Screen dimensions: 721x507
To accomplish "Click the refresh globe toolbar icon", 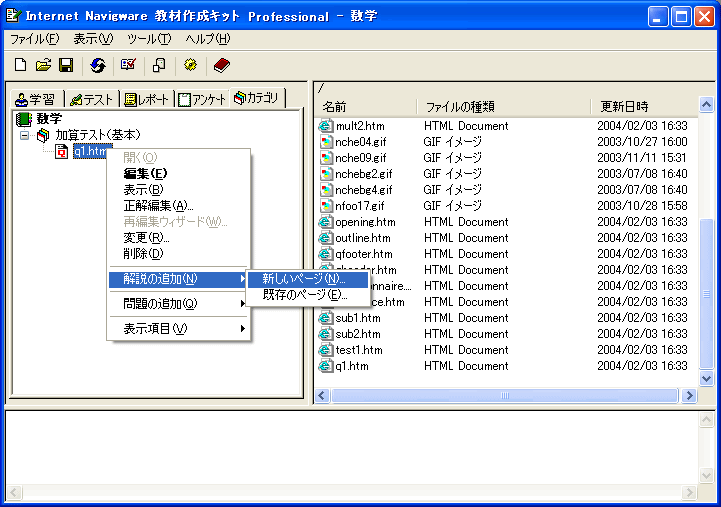I will [x=97, y=65].
